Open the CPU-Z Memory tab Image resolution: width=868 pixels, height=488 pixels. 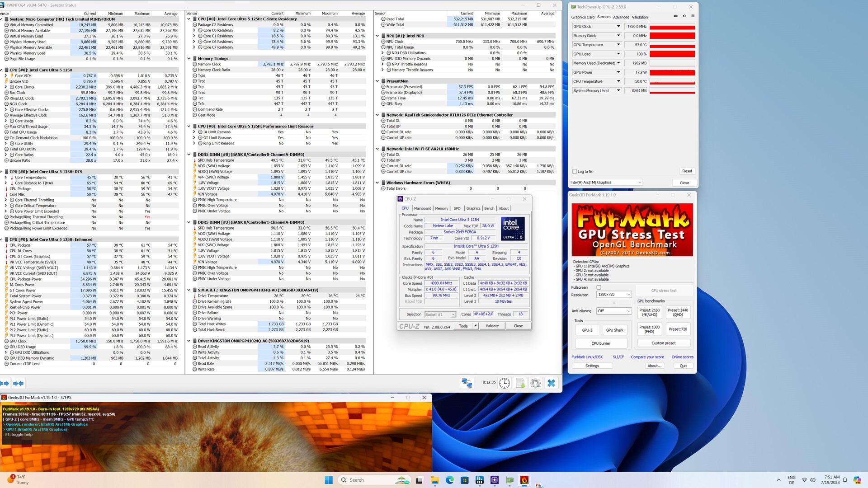tap(441, 208)
